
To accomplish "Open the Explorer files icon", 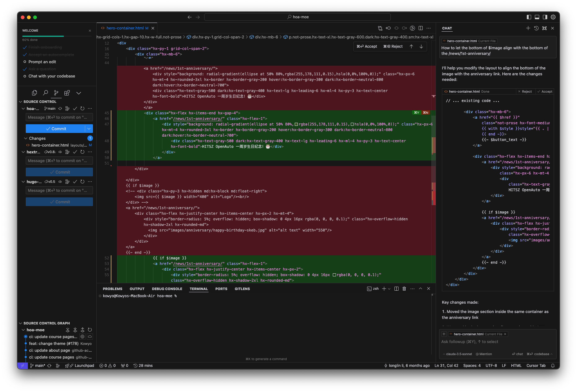I will tap(34, 93).
